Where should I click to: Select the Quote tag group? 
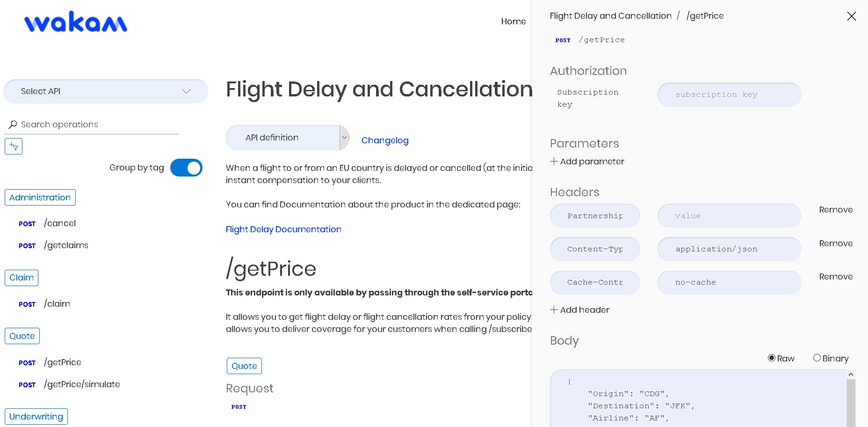[x=22, y=336]
